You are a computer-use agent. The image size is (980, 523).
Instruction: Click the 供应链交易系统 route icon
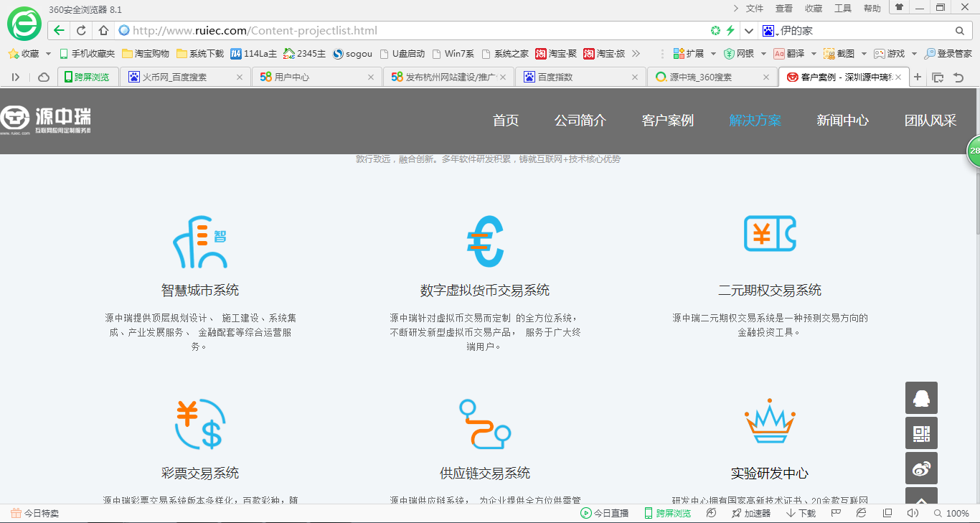(485, 424)
